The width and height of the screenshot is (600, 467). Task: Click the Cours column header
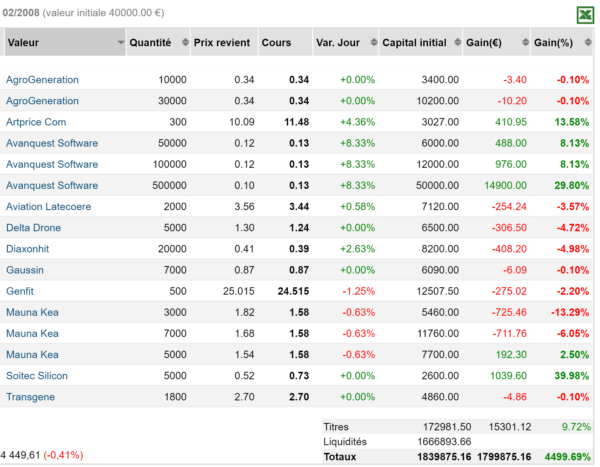click(x=285, y=42)
